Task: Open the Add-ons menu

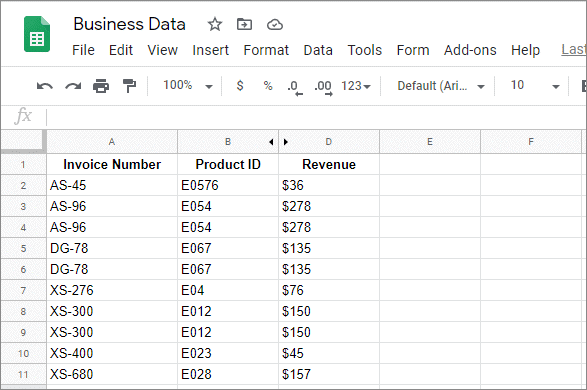Action: [470, 50]
